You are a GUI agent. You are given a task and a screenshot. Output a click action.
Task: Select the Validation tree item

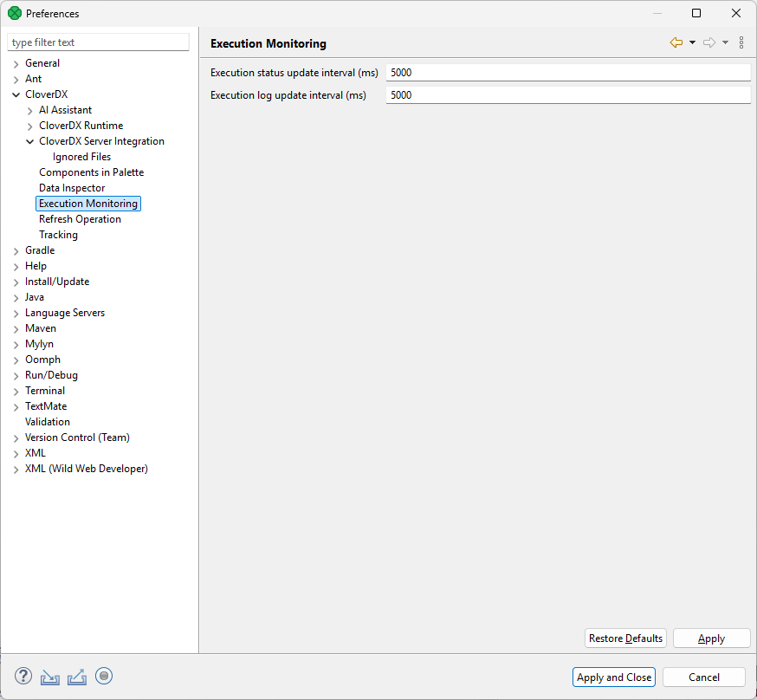point(48,422)
